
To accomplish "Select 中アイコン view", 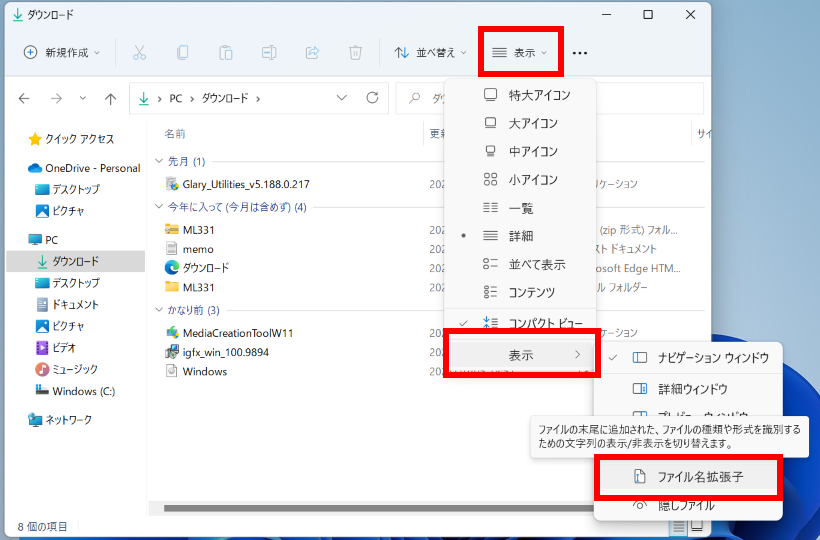I will click(520, 152).
